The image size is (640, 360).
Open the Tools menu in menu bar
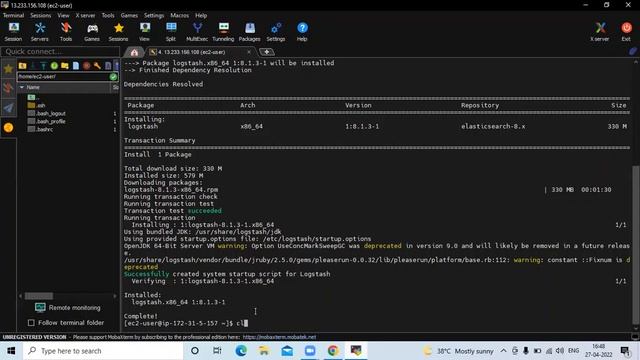click(108, 16)
